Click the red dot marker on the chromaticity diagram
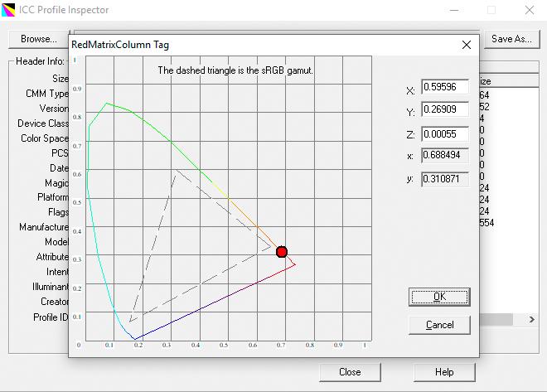The height and width of the screenshot is (392, 547). click(282, 252)
